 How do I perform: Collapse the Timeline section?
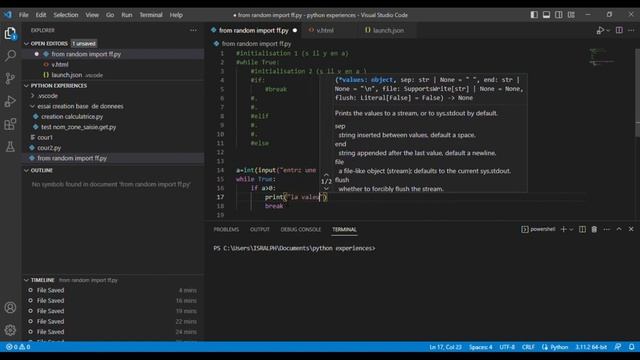click(27, 280)
